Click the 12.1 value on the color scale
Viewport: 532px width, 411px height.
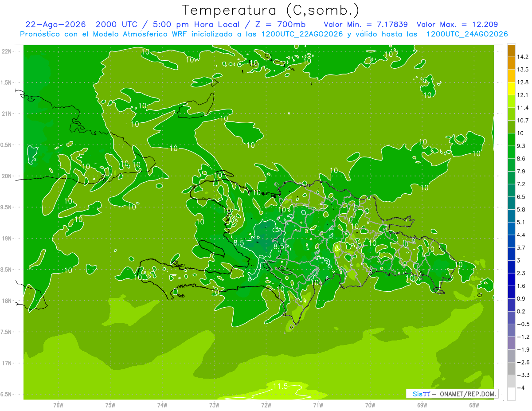click(523, 95)
